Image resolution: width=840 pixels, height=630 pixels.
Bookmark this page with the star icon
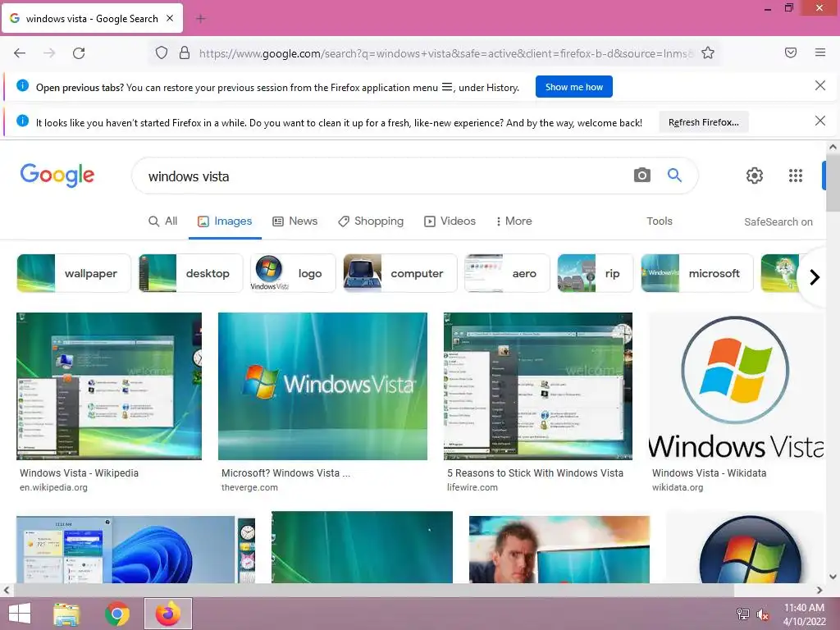tap(708, 53)
